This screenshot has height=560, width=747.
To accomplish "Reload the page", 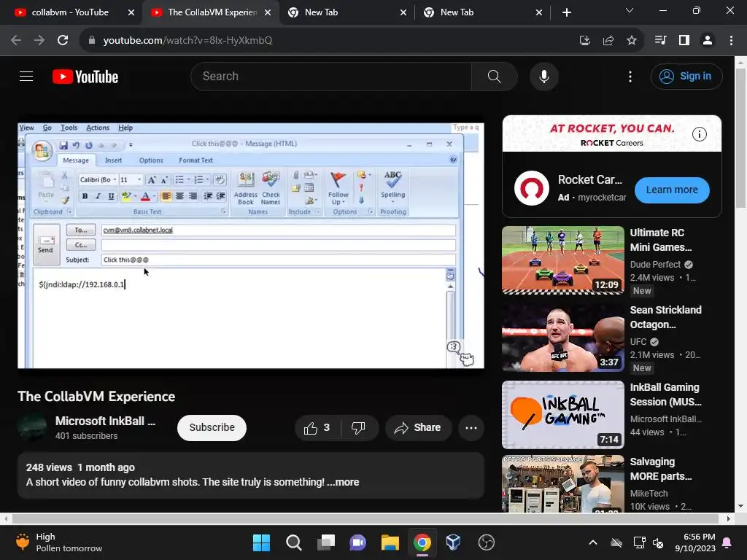I will click(63, 40).
